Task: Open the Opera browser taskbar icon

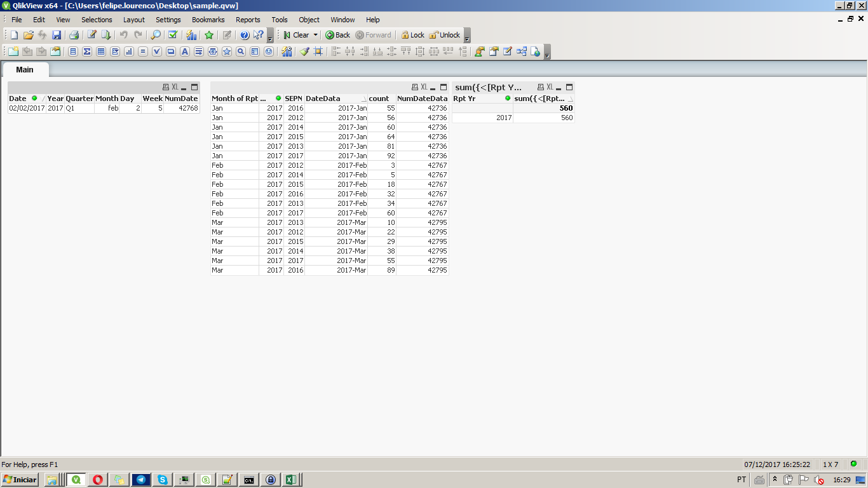Action: point(98,480)
